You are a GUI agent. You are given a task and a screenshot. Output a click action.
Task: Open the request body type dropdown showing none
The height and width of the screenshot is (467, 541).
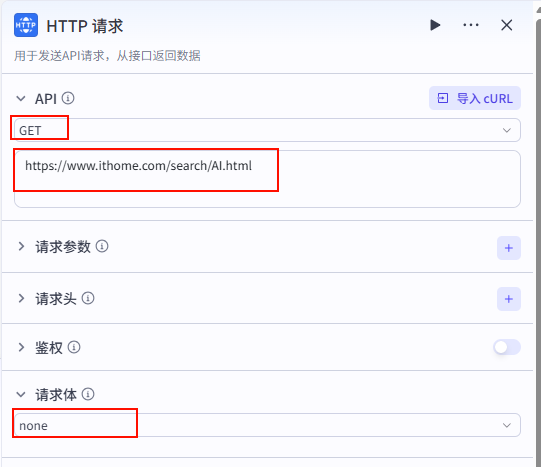267,425
